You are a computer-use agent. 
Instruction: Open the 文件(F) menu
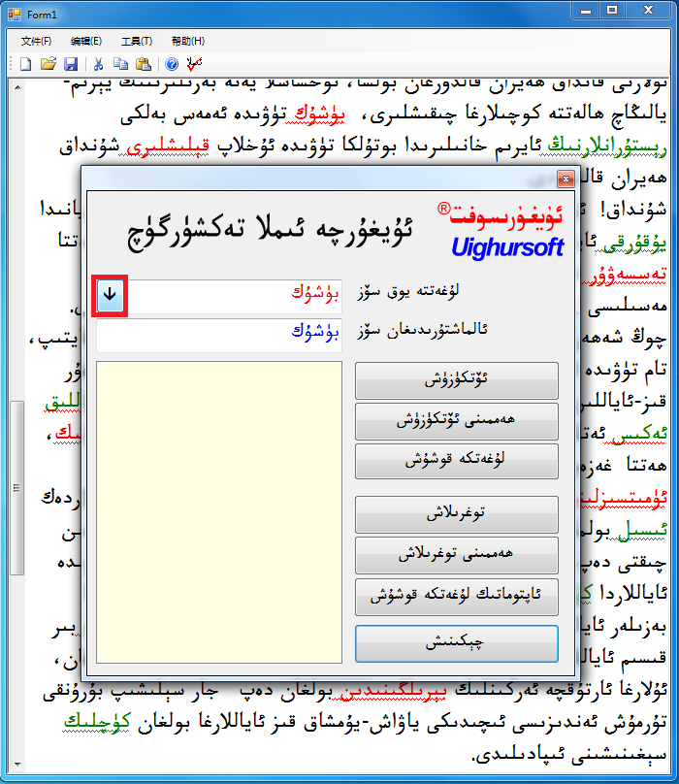pos(36,41)
